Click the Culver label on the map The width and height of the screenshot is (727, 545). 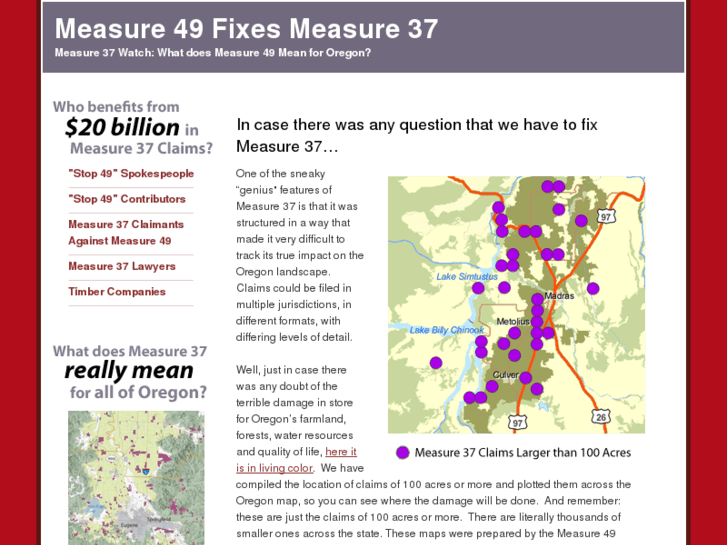505,375
